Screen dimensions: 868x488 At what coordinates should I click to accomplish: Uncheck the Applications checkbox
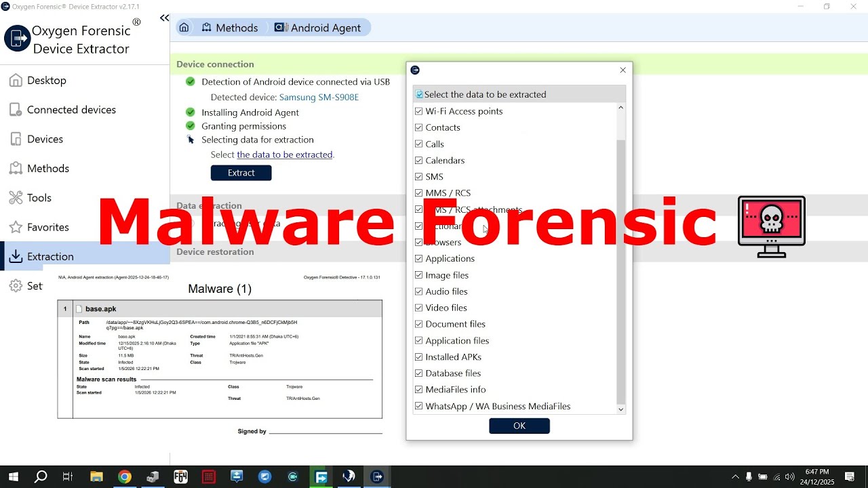(x=419, y=259)
